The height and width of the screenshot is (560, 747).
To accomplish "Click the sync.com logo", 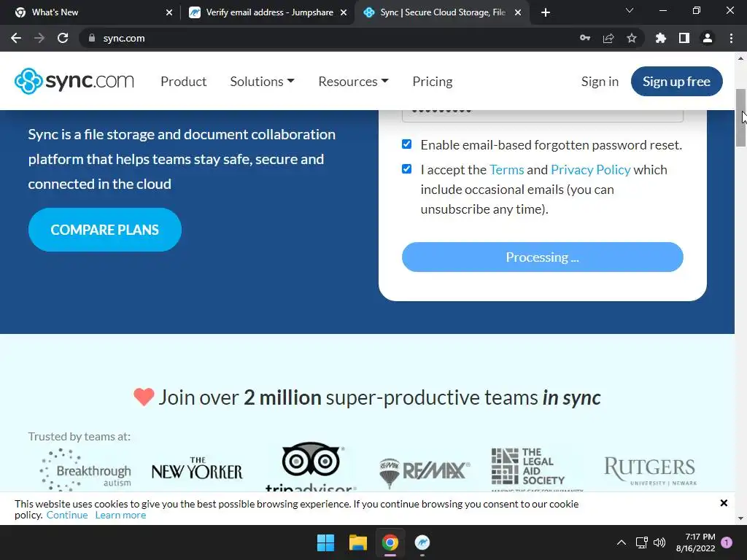I will 74,81.
